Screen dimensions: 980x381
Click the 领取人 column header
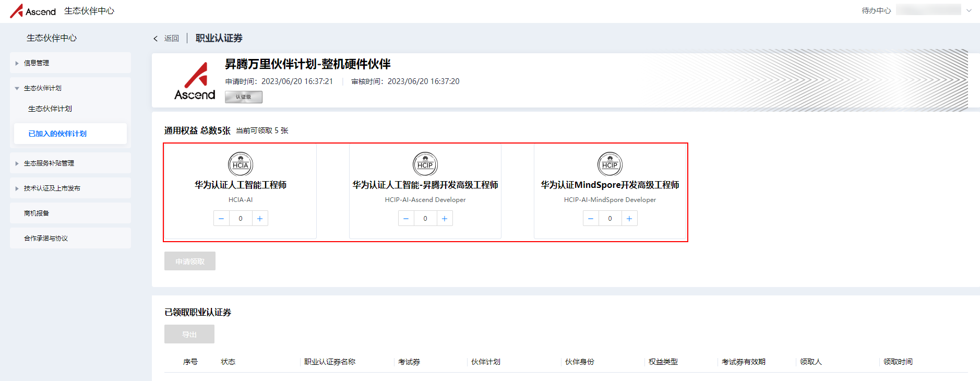pyautogui.click(x=811, y=362)
